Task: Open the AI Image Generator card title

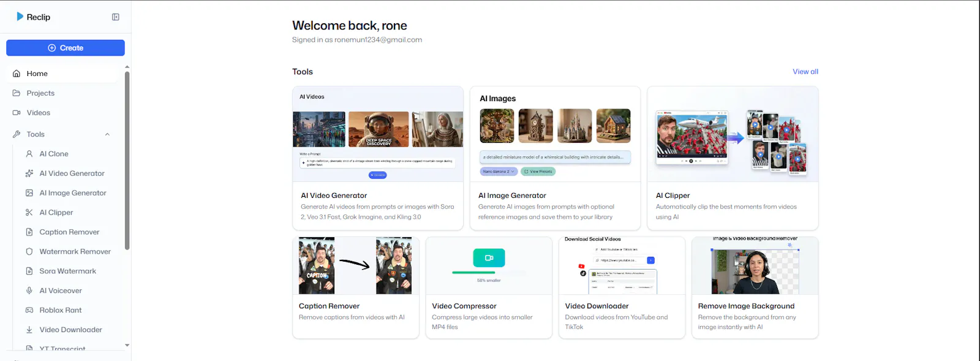Action: click(x=512, y=196)
